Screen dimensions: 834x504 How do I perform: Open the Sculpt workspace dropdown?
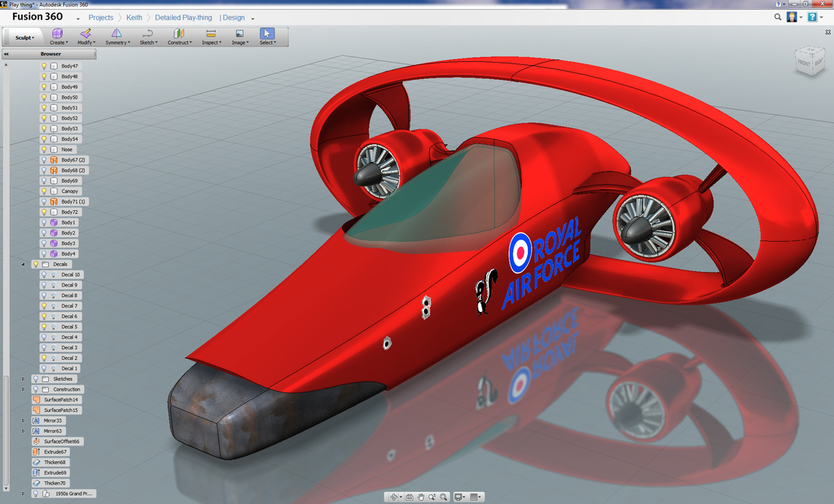pyautogui.click(x=24, y=37)
